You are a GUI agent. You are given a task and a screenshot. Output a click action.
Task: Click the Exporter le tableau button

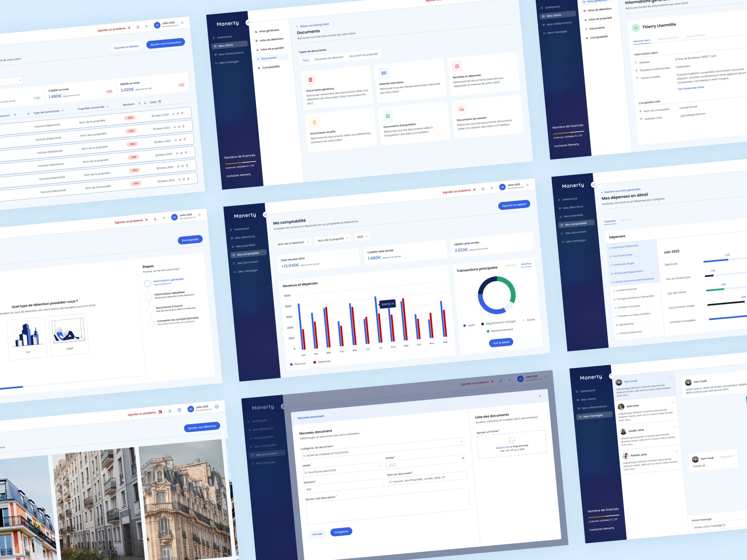(x=126, y=47)
